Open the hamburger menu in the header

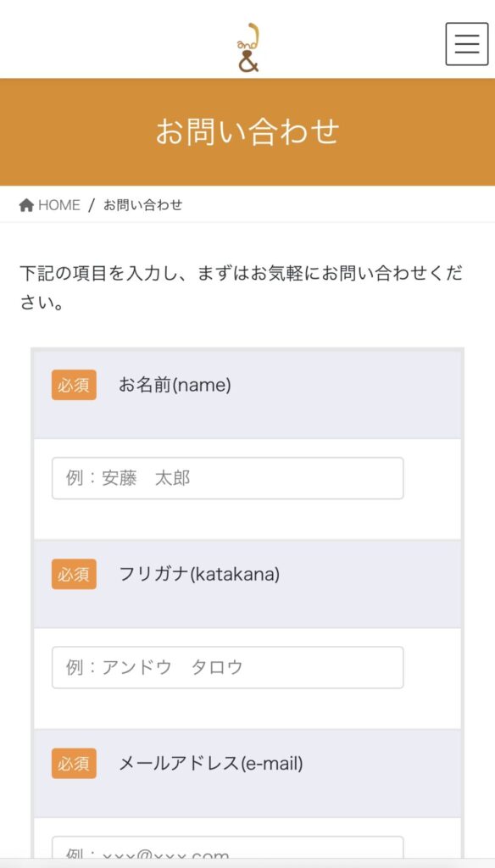(x=467, y=44)
